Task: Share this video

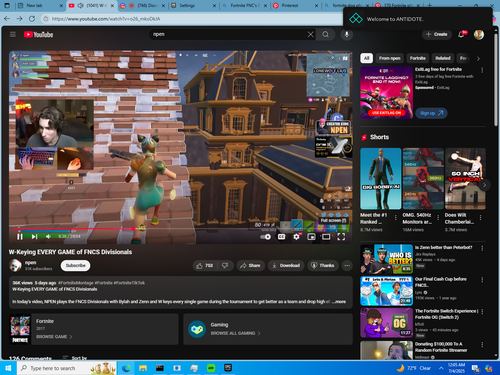Action: pyautogui.click(x=250, y=266)
